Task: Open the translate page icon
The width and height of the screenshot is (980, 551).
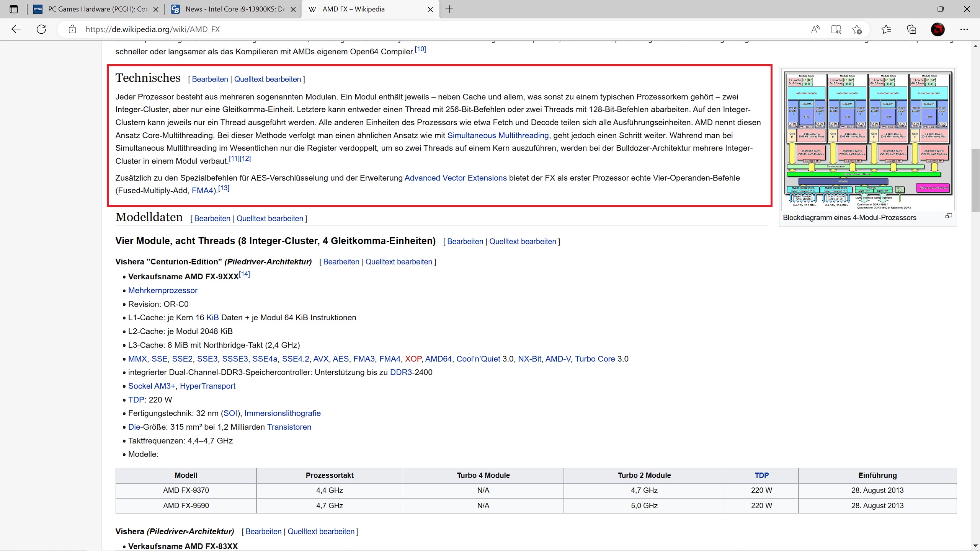Action: click(836, 29)
